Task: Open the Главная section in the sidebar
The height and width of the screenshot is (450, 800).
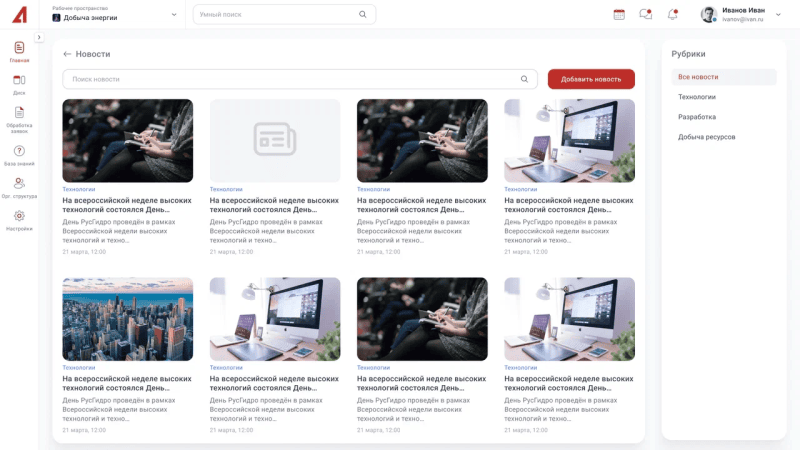Action: (19, 51)
